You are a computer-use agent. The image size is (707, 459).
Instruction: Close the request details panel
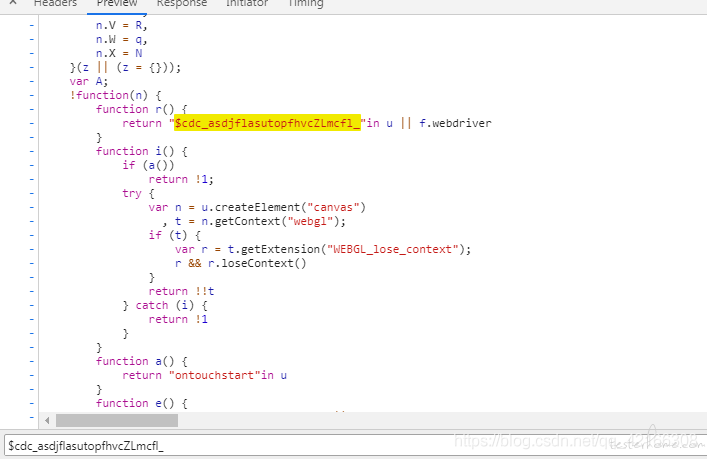(13, 3)
